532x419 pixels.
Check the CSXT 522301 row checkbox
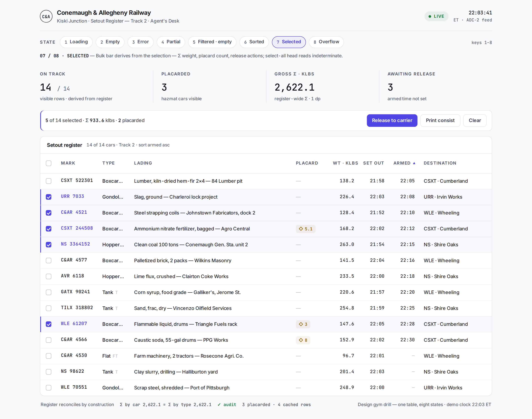[49, 181]
